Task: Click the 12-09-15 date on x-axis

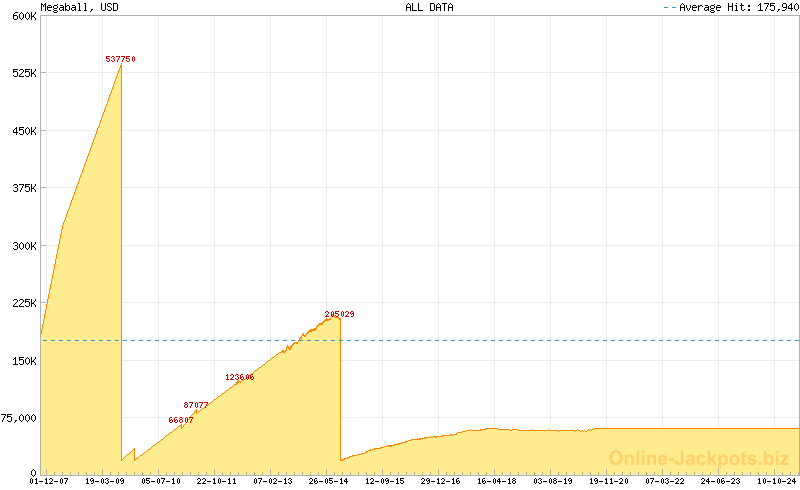Action: (x=385, y=481)
